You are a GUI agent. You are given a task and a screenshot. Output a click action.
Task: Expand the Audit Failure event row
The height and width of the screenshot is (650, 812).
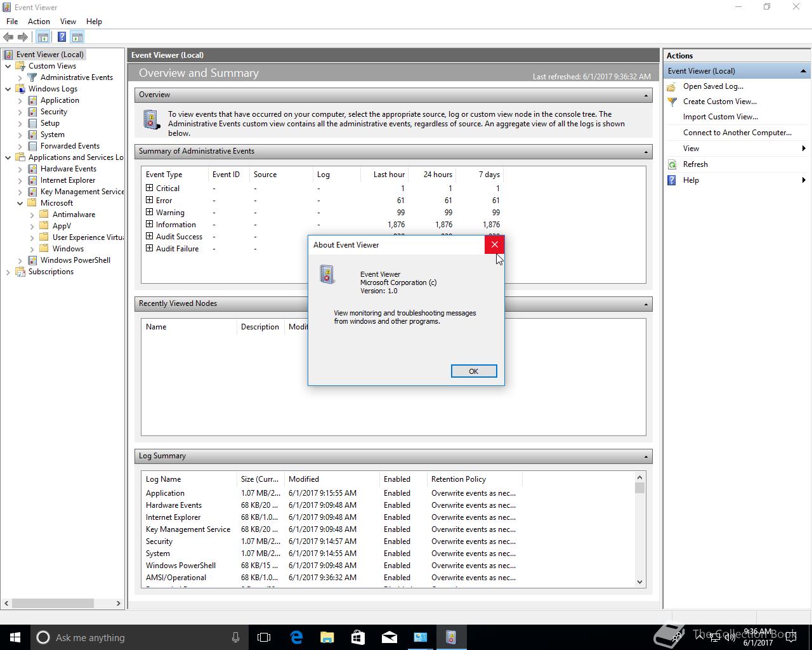coord(150,248)
